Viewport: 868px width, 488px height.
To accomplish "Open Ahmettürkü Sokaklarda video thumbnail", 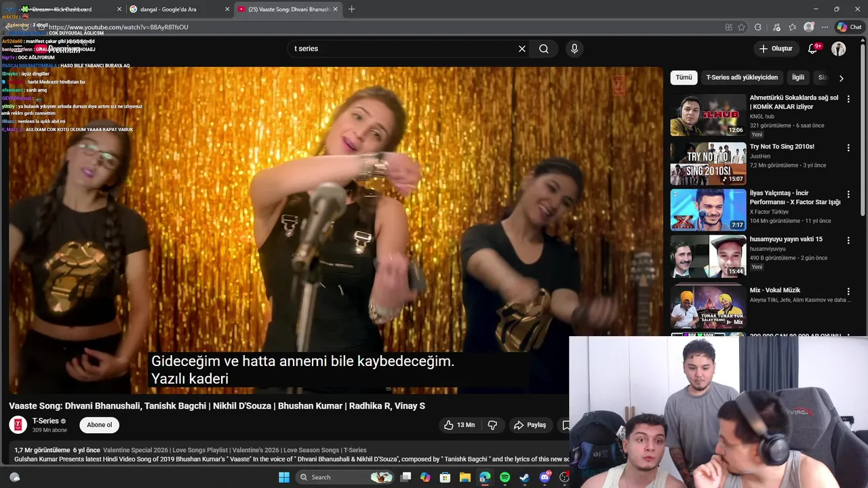I will (x=708, y=115).
